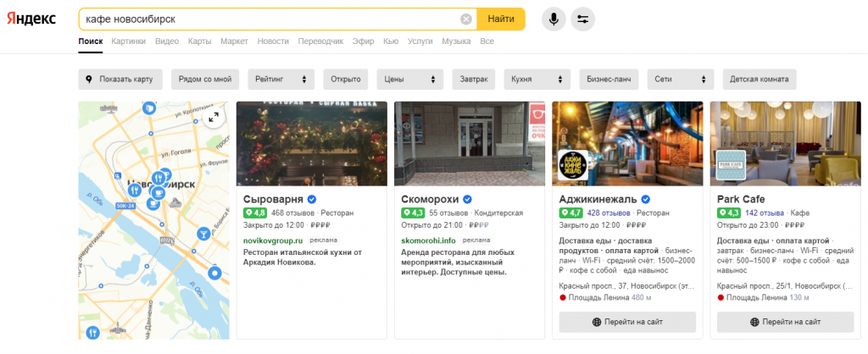
Task: Open the Услуги tab
Action: coord(420,41)
